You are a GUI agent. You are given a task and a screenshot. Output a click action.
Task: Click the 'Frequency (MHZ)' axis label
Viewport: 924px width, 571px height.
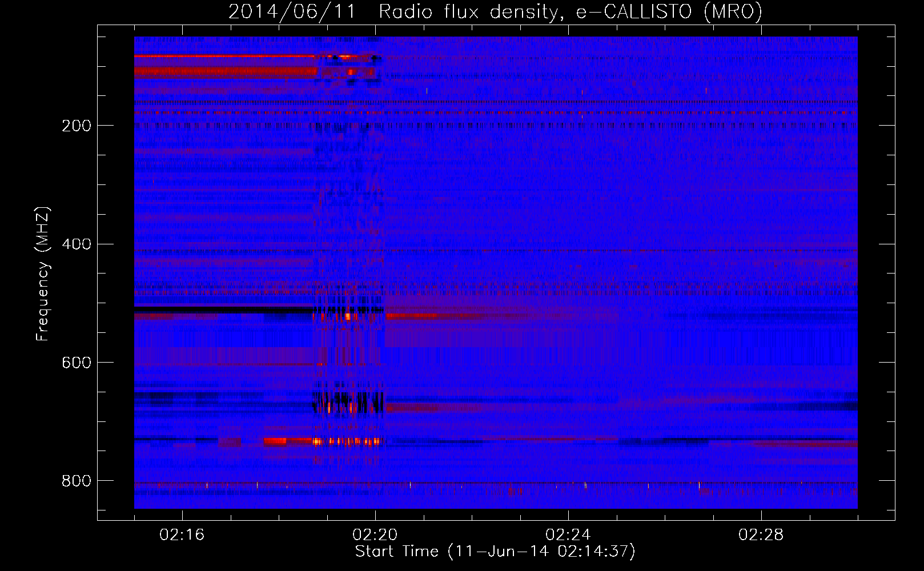(x=43, y=274)
